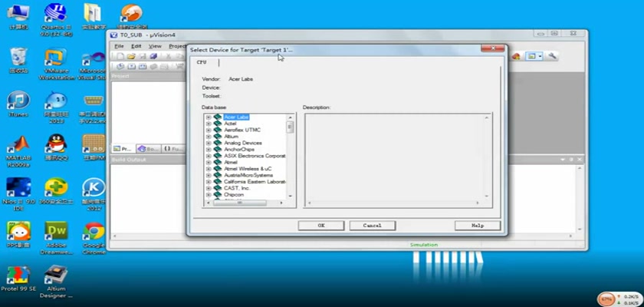The height and width of the screenshot is (307, 644).
Task: Click OK in Select Device dialog
Action: (321, 225)
